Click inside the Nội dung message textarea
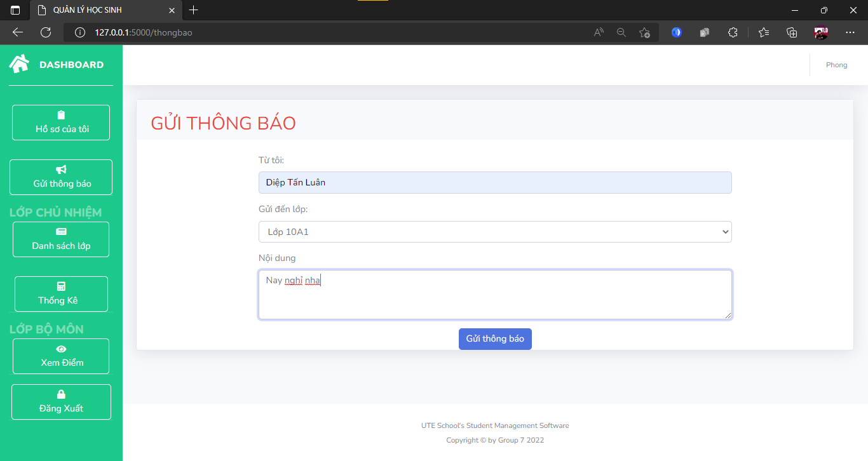This screenshot has width=868, height=461. coord(494,294)
